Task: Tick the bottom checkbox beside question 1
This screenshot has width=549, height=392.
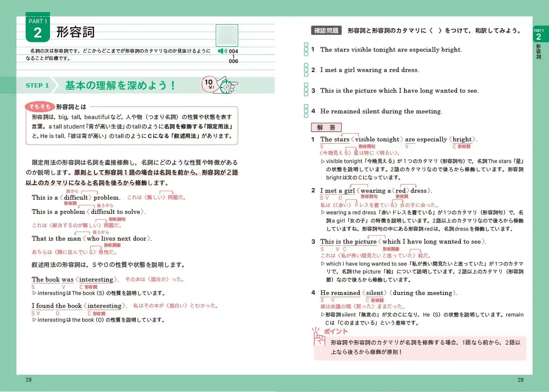Action: (306, 54)
